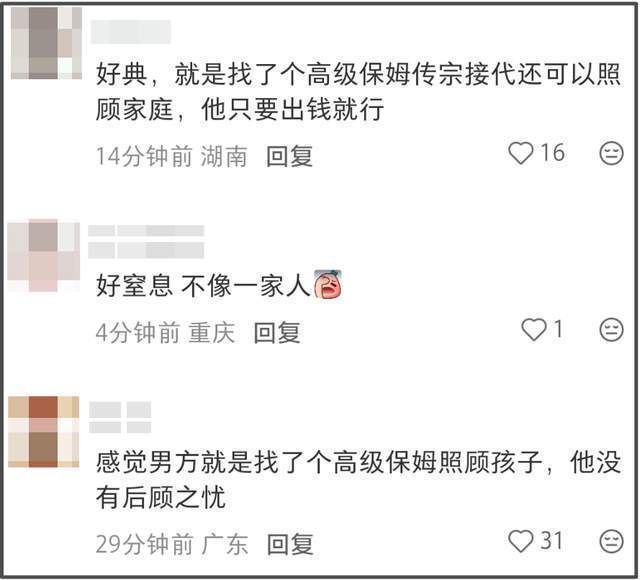Tap the crying emoji after 不像一家人
640x580 pixels.
coord(327,284)
